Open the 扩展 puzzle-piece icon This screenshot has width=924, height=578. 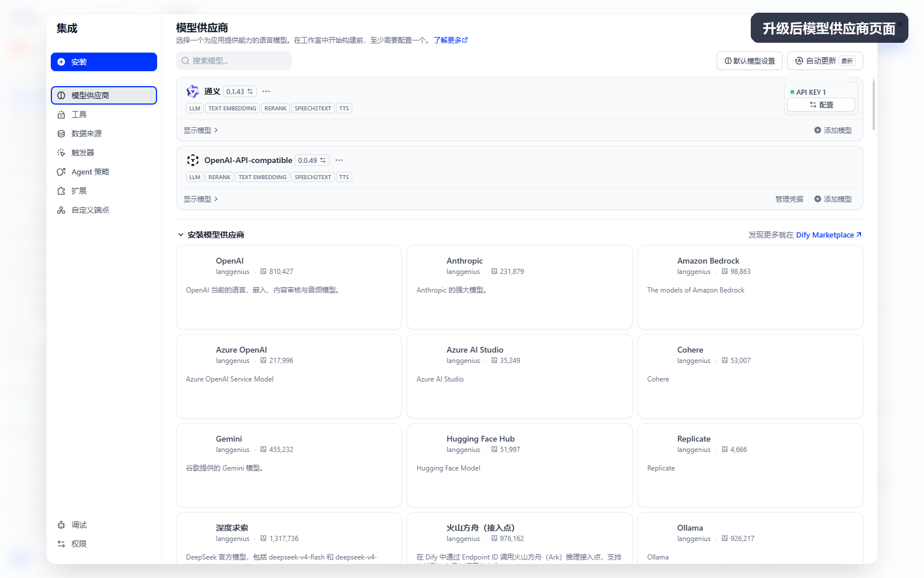pyautogui.click(x=61, y=191)
